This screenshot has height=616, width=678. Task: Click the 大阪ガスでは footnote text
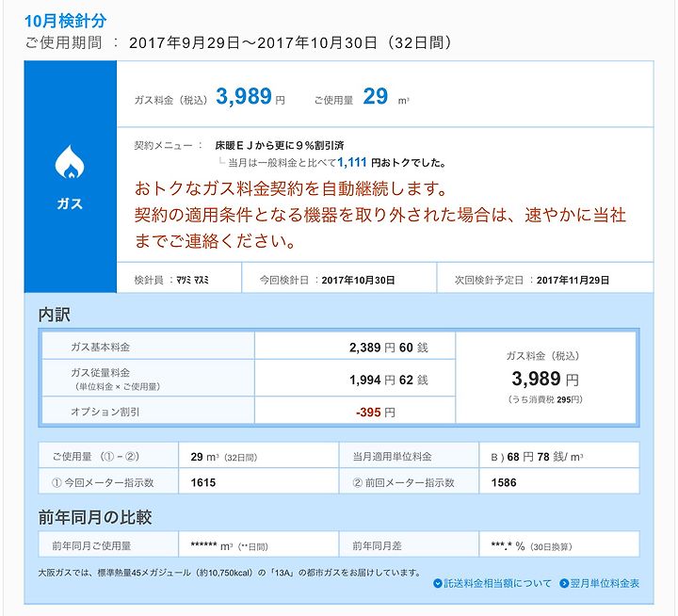pyautogui.click(x=230, y=573)
